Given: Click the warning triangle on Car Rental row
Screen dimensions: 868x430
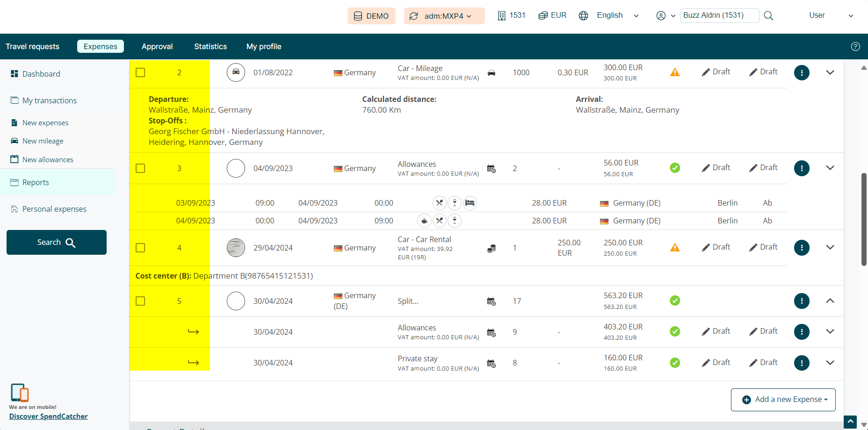Looking at the screenshot, I should (x=675, y=247).
